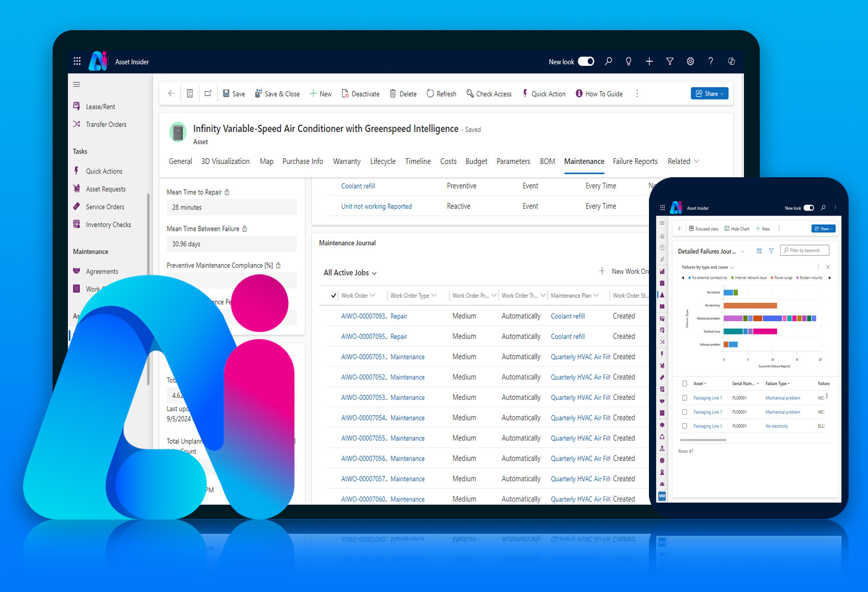Click the Power surge legend dot
Viewport: 868px width, 592px height.
click(x=772, y=278)
